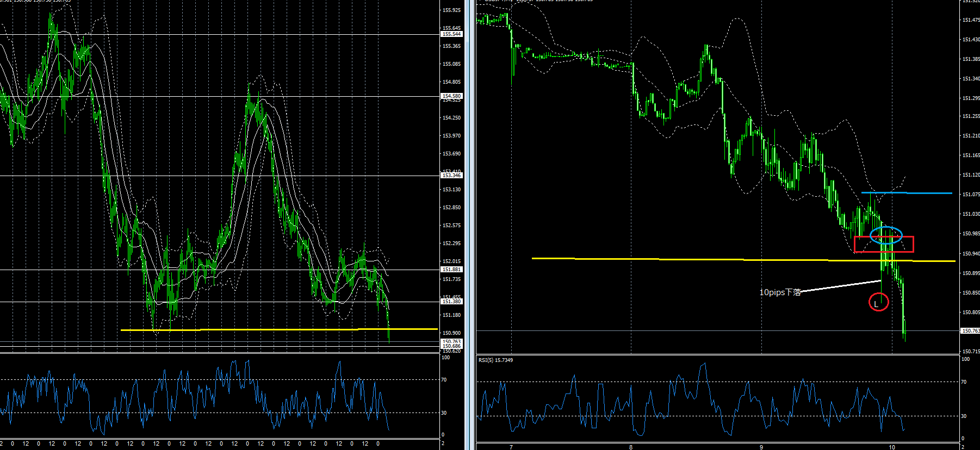
Task: Click the 152.575 price axis label
Action: (451, 225)
